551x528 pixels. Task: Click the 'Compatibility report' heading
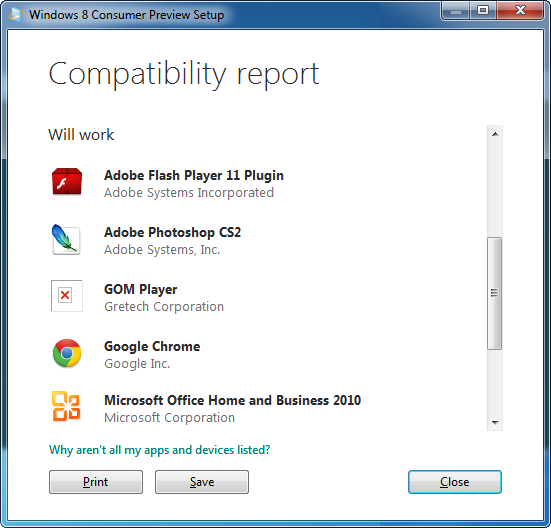coord(184,74)
